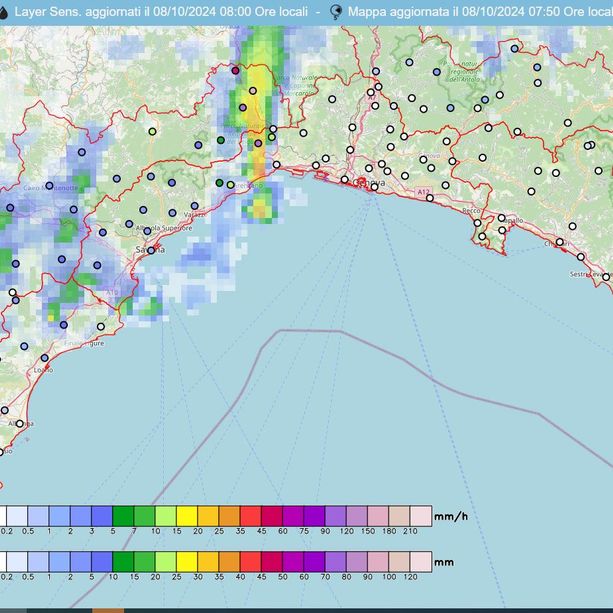
Task: Pick the palest pink 210 swatch in mm/h legend
Action: pos(421,516)
